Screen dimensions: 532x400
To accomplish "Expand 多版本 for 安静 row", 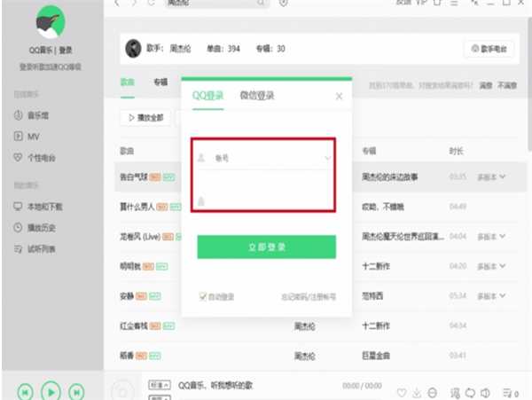I will pos(491,296).
